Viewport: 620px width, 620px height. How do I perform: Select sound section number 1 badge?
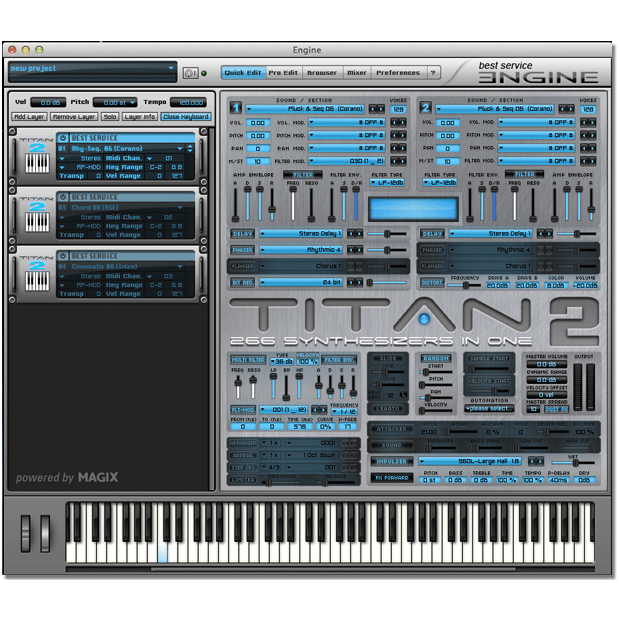(236, 108)
